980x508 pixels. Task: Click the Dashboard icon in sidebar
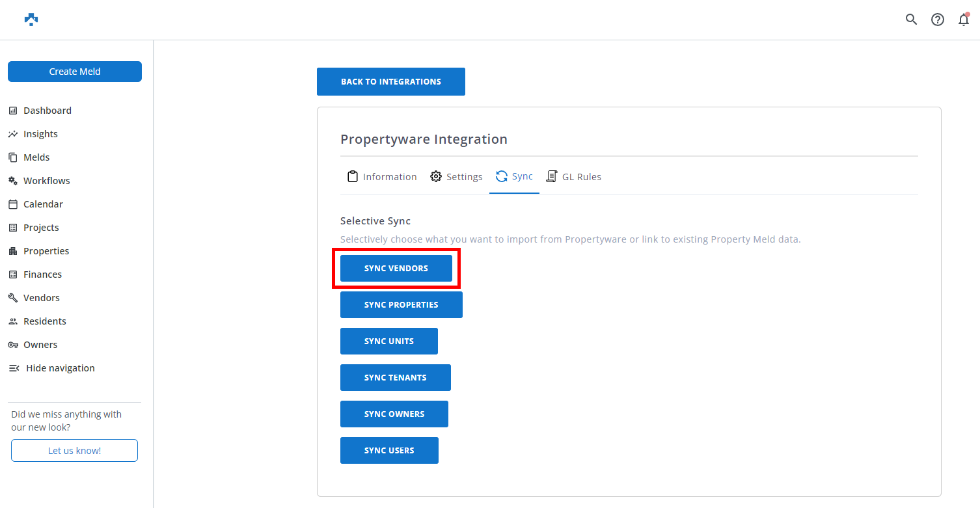[x=13, y=111]
